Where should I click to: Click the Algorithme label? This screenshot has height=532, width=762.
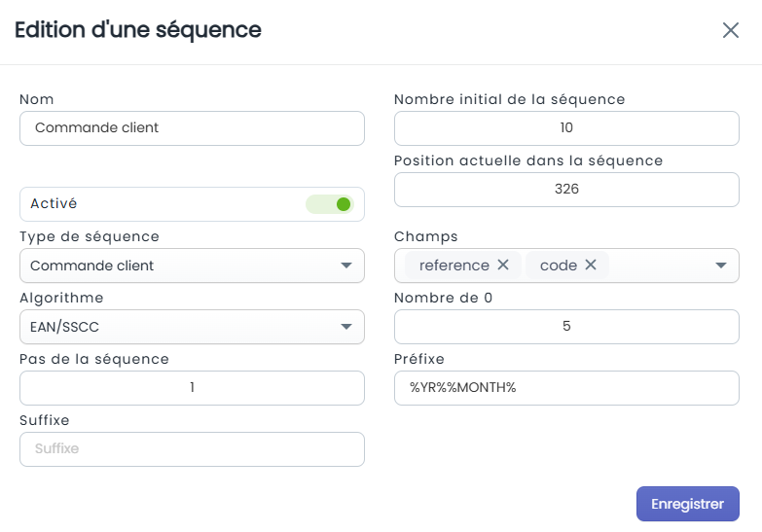point(61,298)
